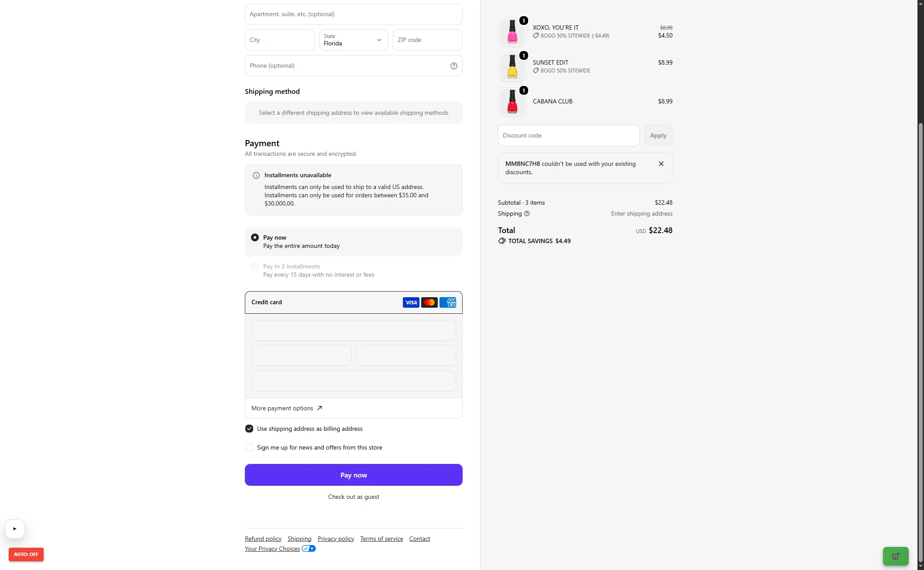Dismiss the MMBNC7H8 discount error message

click(661, 164)
